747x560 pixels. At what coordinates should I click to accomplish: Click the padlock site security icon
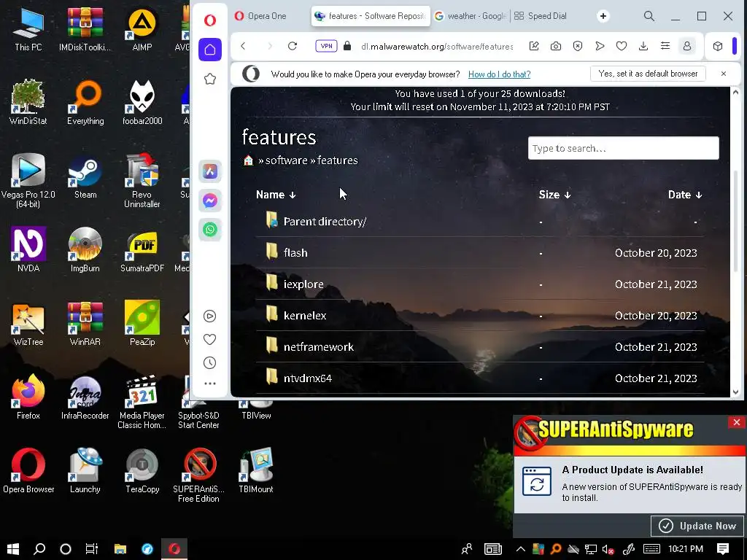pyautogui.click(x=347, y=46)
